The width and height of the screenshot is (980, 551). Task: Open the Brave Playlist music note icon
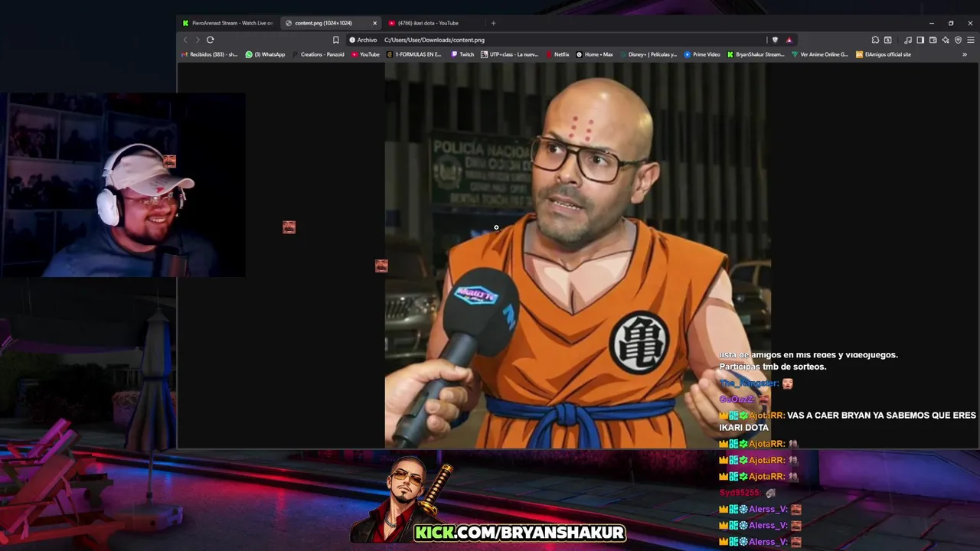click(908, 40)
